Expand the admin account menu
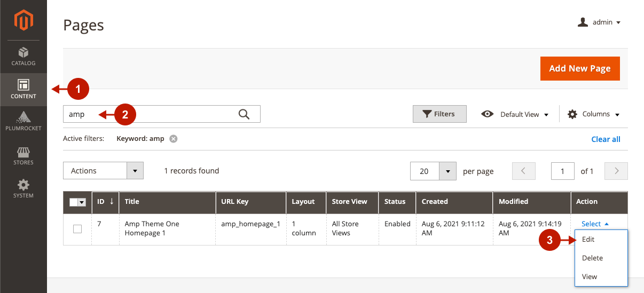 tap(600, 22)
